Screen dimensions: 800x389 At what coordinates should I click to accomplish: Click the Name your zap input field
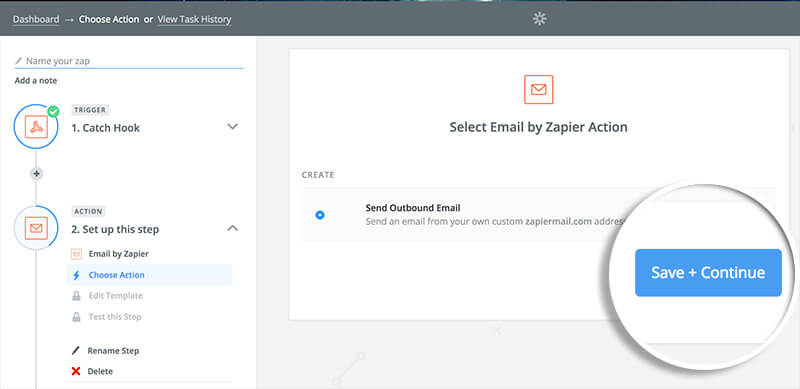[x=129, y=61]
